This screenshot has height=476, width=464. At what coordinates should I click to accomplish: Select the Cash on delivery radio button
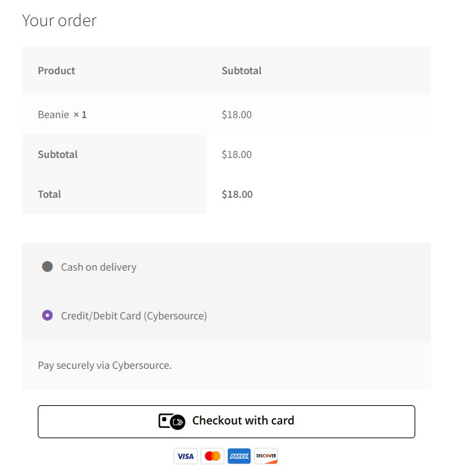pyautogui.click(x=47, y=267)
